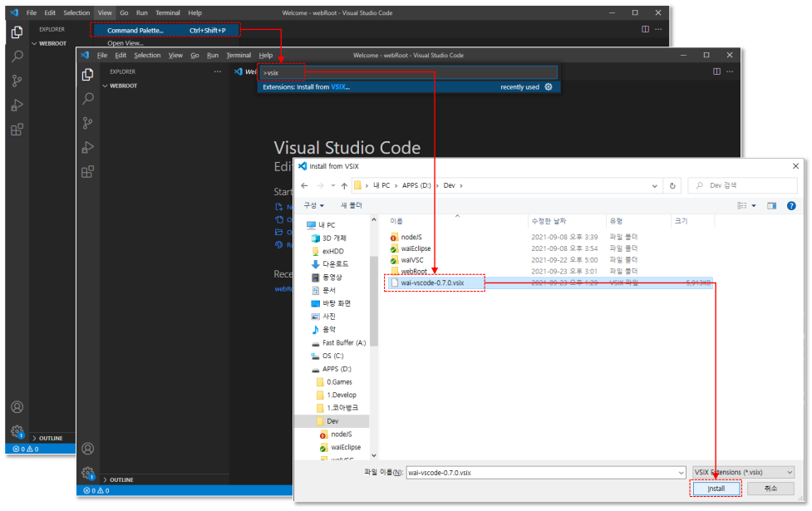The height and width of the screenshot is (511, 812).
Task: Toggle the preview pane icon in the dialog
Action: 771,205
